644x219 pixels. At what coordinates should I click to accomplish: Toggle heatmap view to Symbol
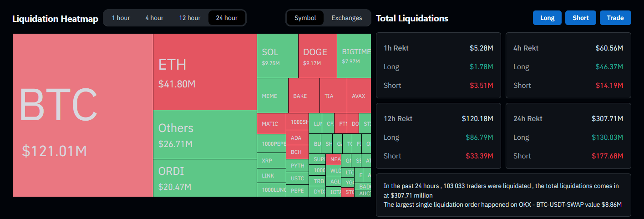[x=305, y=18]
